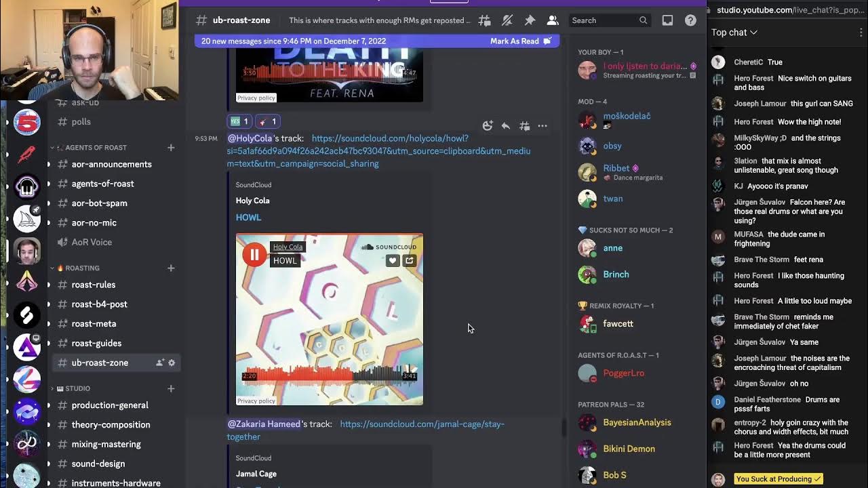Image resolution: width=868 pixels, height=488 pixels.
Task: Open headphones server icon in sidebar
Action: click(x=26, y=186)
